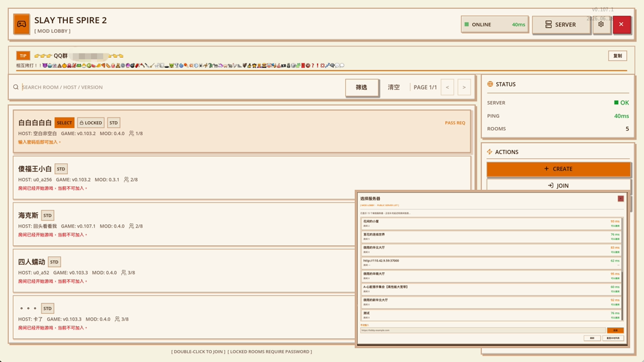Click the 筛选 filter button
The width and height of the screenshot is (644, 362).
pyautogui.click(x=362, y=87)
